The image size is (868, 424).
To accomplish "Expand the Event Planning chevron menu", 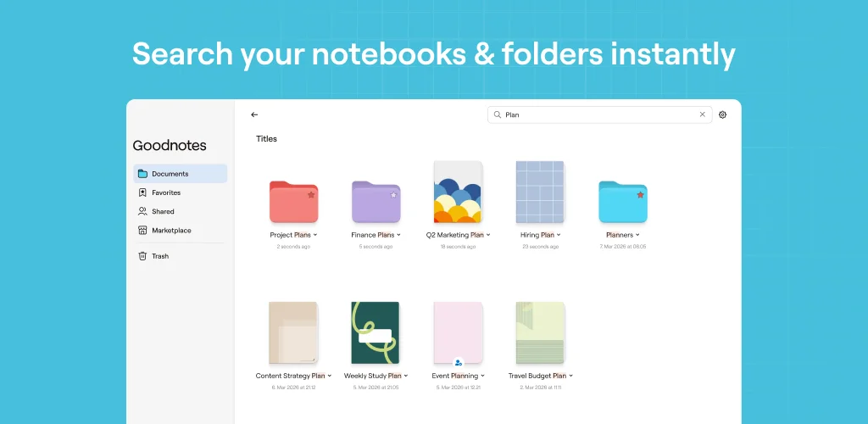I will [482, 376].
